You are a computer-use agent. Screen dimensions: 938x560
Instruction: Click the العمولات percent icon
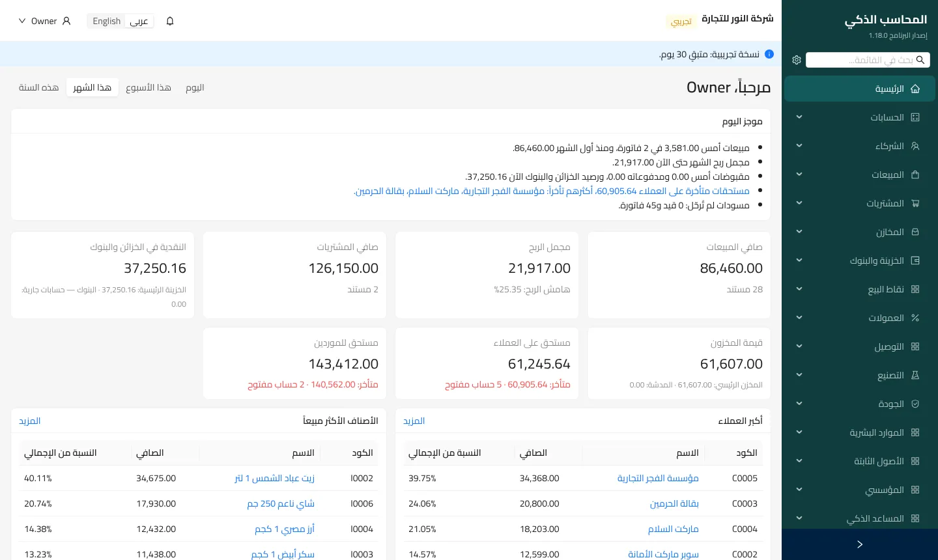click(915, 318)
